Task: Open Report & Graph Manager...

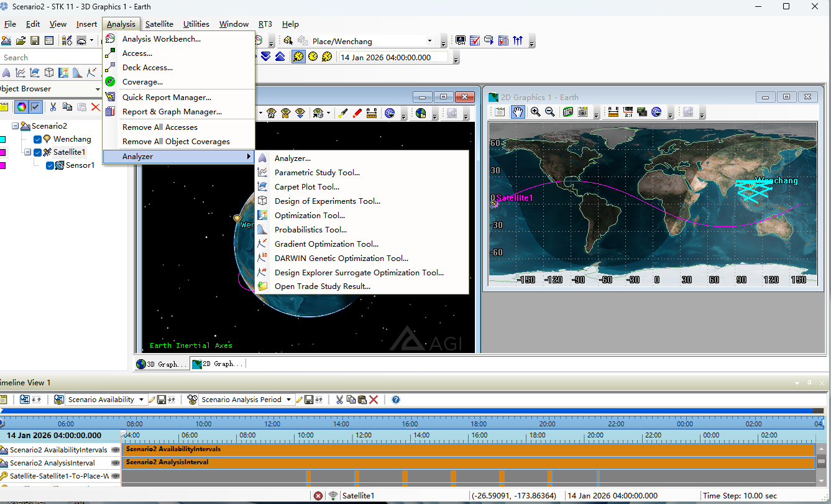Action: tap(179, 112)
